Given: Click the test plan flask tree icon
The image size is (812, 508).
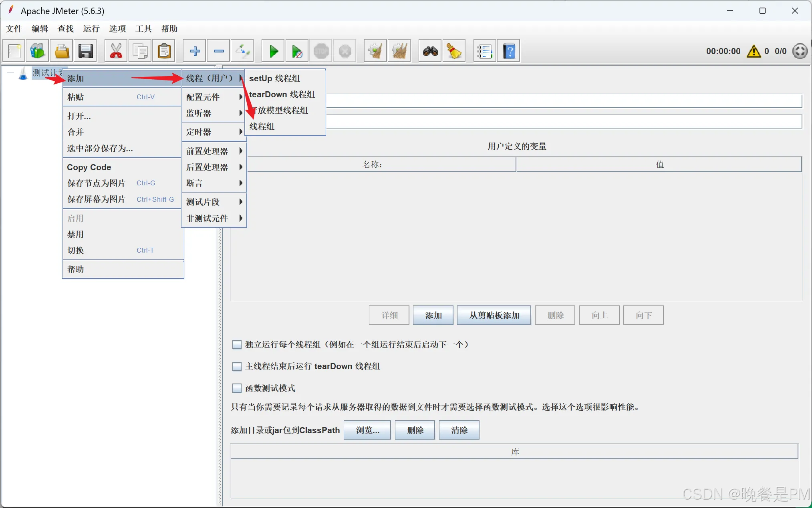Looking at the screenshot, I should point(23,73).
